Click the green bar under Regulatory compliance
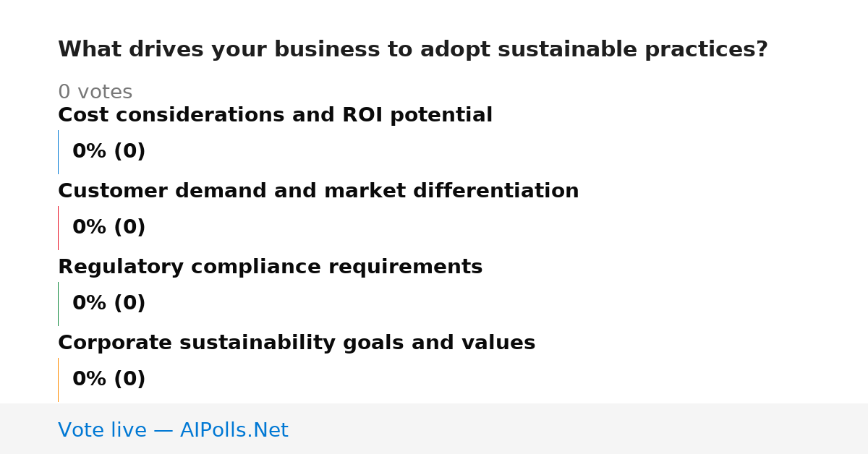Screen dimensions: 868x454 click(59, 304)
